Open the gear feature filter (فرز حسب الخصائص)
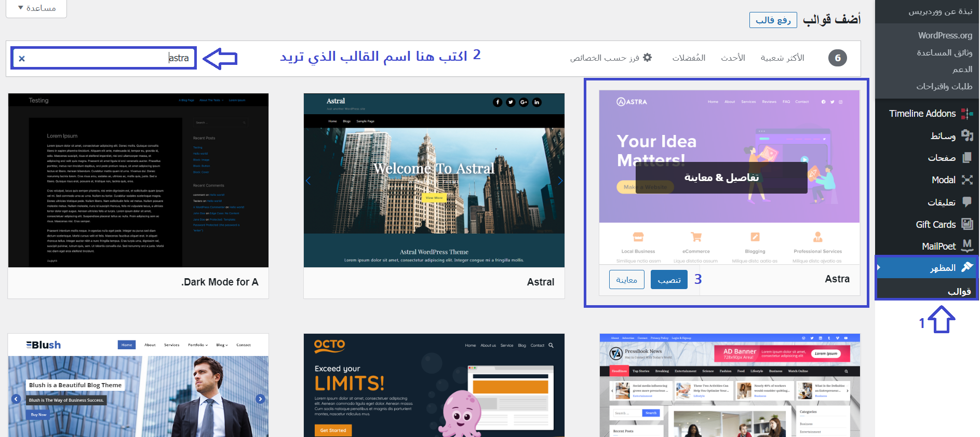The image size is (980, 437). click(611, 58)
